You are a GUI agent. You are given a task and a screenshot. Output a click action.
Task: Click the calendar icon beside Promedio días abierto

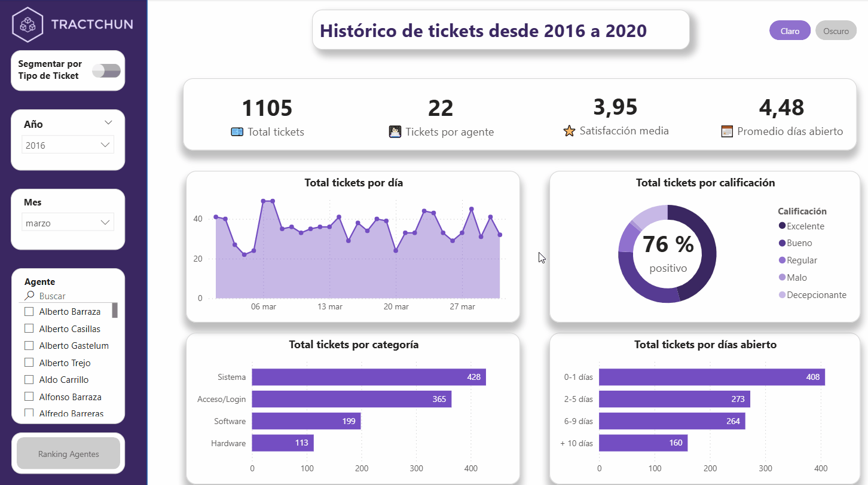727,131
